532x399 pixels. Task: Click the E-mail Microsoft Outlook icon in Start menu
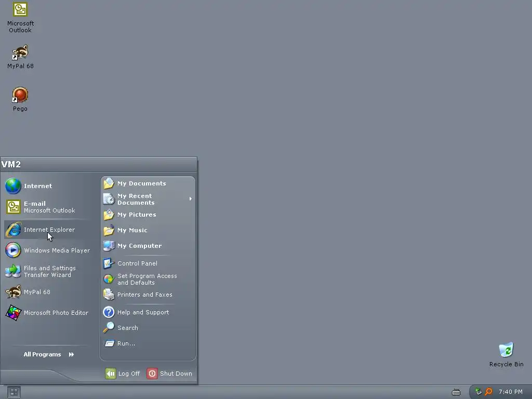pos(13,207)
